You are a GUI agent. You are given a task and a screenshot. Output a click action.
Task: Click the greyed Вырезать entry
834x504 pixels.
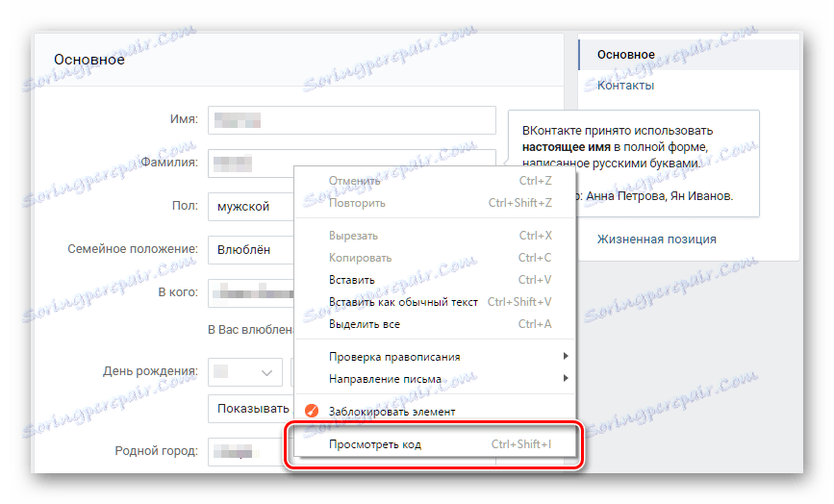point(435,236)
